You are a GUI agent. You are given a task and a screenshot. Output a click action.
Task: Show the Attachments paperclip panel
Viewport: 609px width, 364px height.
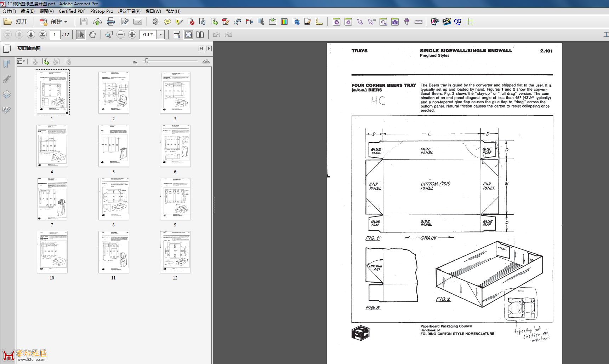(x=7, y=79)
